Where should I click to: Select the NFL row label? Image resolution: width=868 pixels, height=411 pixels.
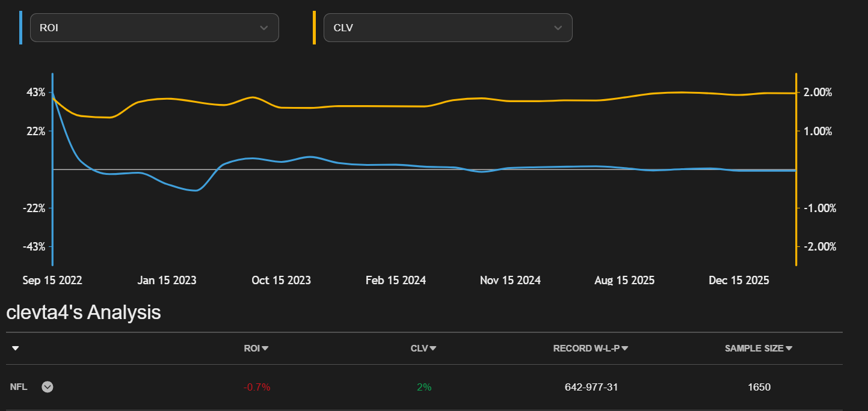(x=19, y=387)
